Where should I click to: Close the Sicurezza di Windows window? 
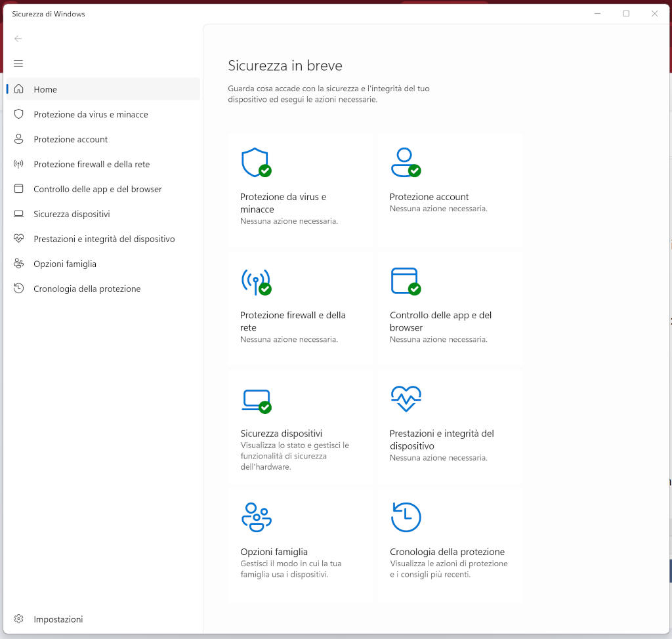(654, 14)
